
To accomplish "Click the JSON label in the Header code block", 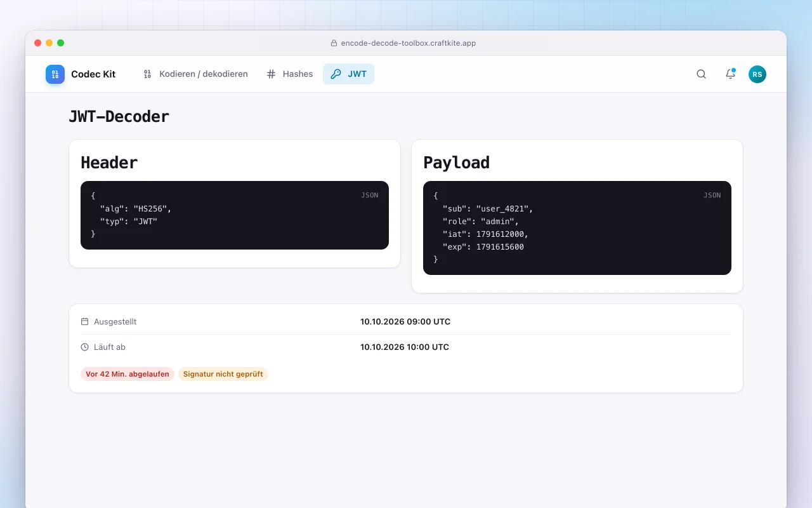I will (x=370, y=196).
